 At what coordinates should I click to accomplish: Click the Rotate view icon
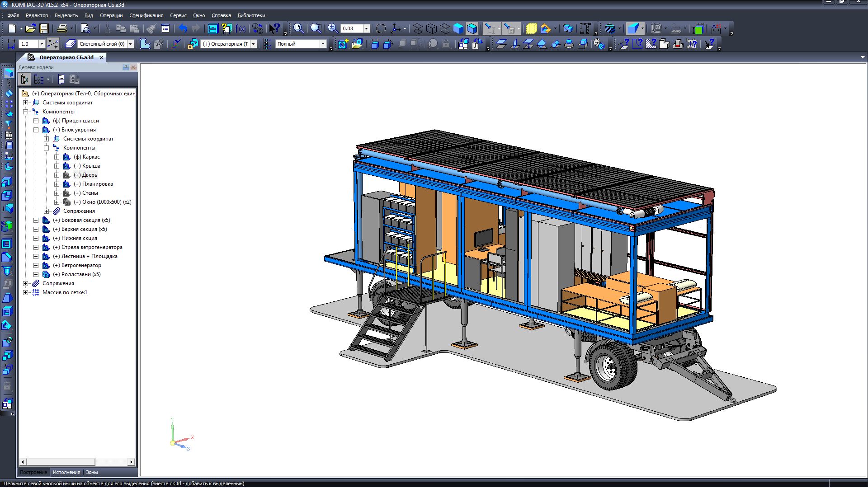click(381, 28)
